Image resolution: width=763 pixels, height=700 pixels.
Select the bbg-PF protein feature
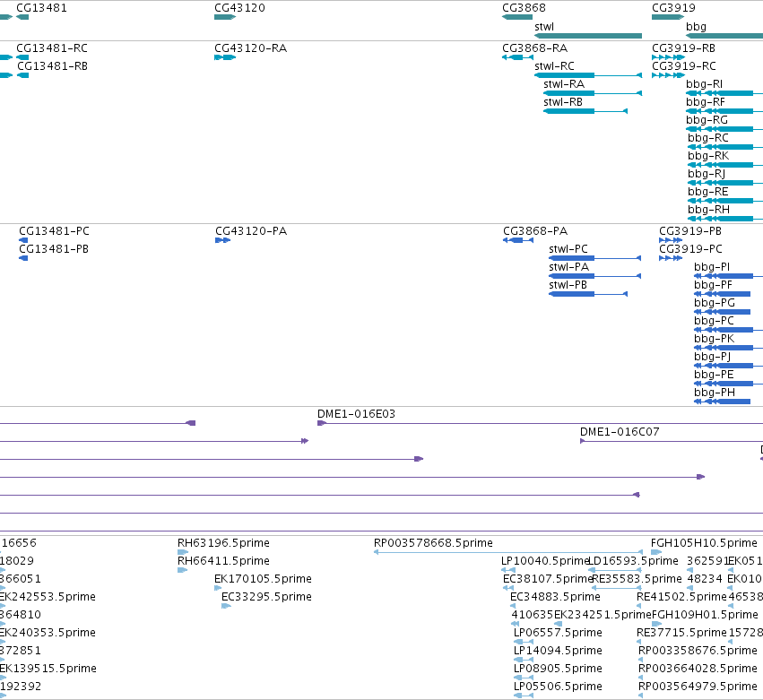click(x=722, y=294)
